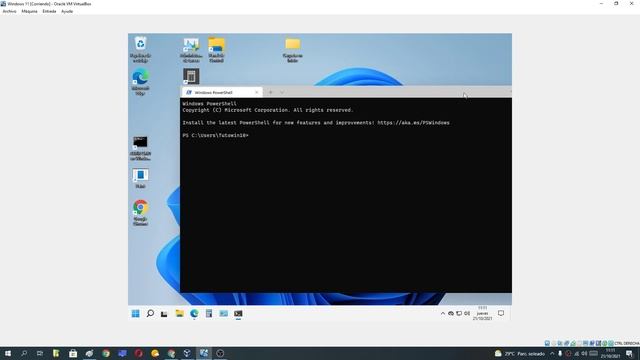The width and height of the screenshot is (640, 360).
Task: Open the host notification center icon
Action: coord(629,353)
